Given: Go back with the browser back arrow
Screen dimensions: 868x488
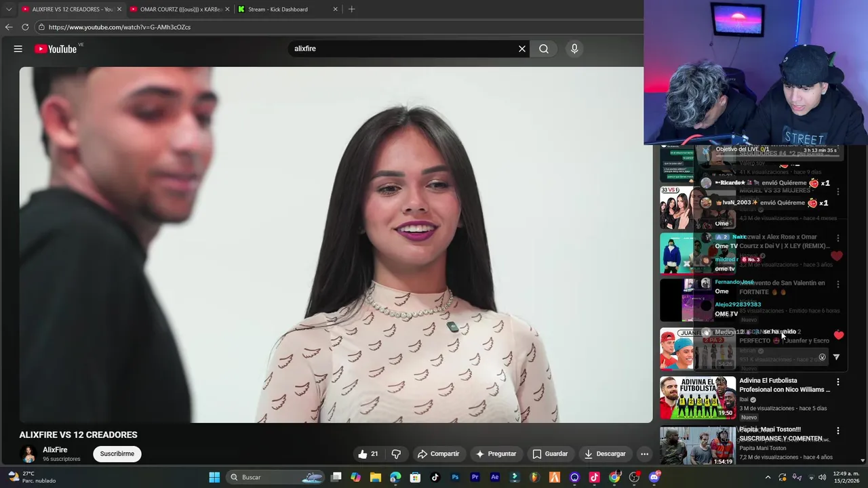Looking at the screenshot, I should [x=9, y=27].
